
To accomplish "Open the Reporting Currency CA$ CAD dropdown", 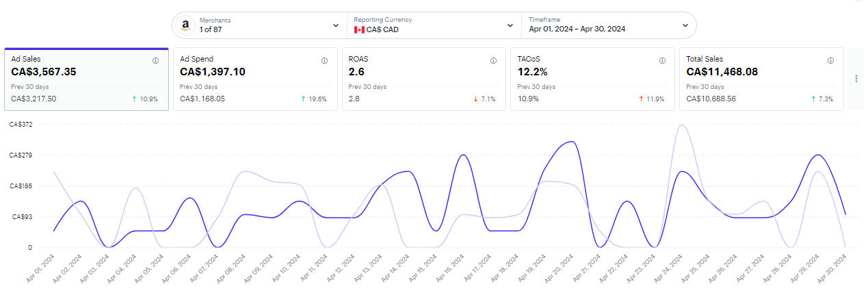I will [434, 25].
